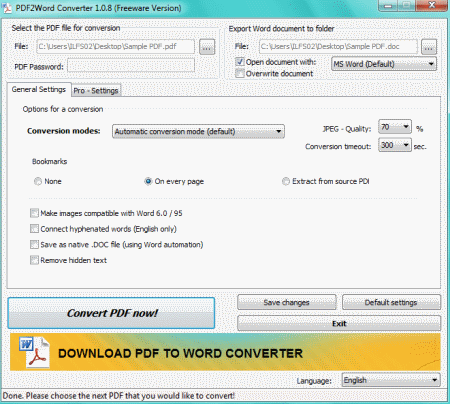
Task: Click the source PDF file path field
Action: [x=115, y=46]
